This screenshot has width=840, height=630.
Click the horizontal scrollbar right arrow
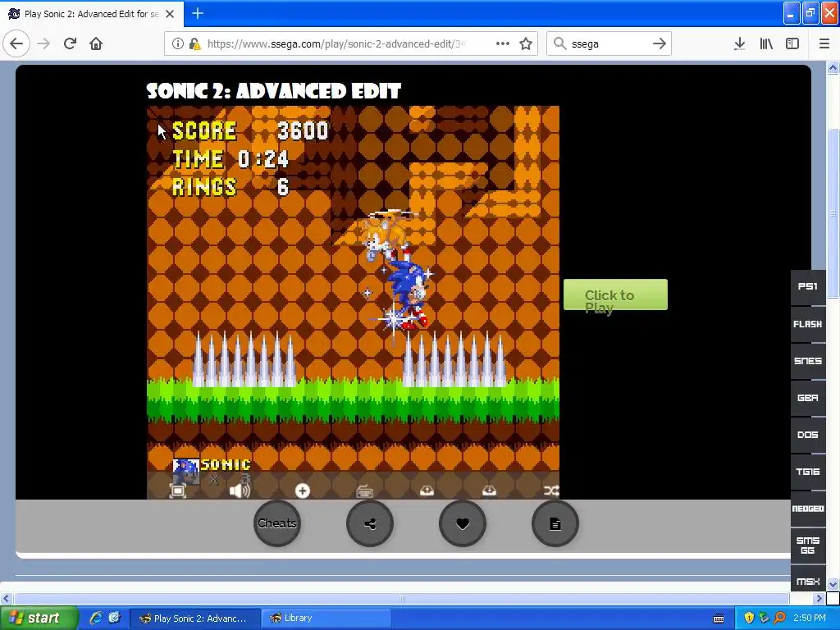point(819,598)
